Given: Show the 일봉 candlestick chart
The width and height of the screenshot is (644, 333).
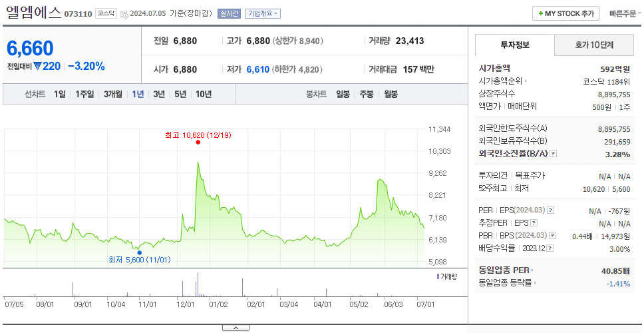Looking at the screenshot, I should click(343, 94).
